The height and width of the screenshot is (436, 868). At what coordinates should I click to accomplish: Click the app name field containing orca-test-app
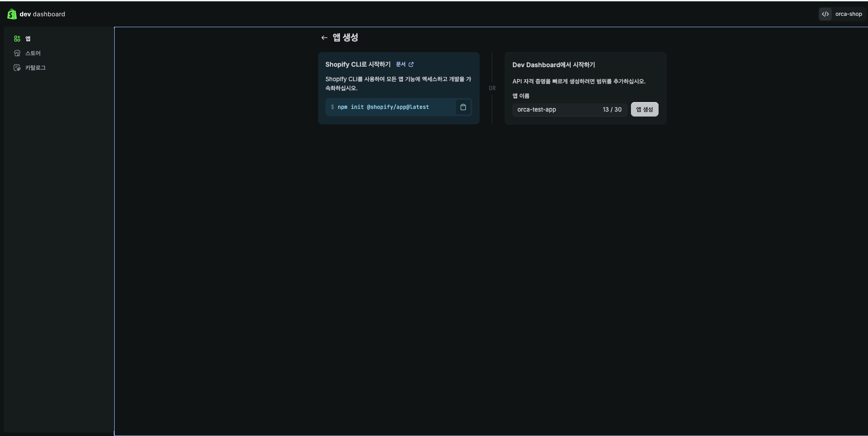(x=570, y=109)
